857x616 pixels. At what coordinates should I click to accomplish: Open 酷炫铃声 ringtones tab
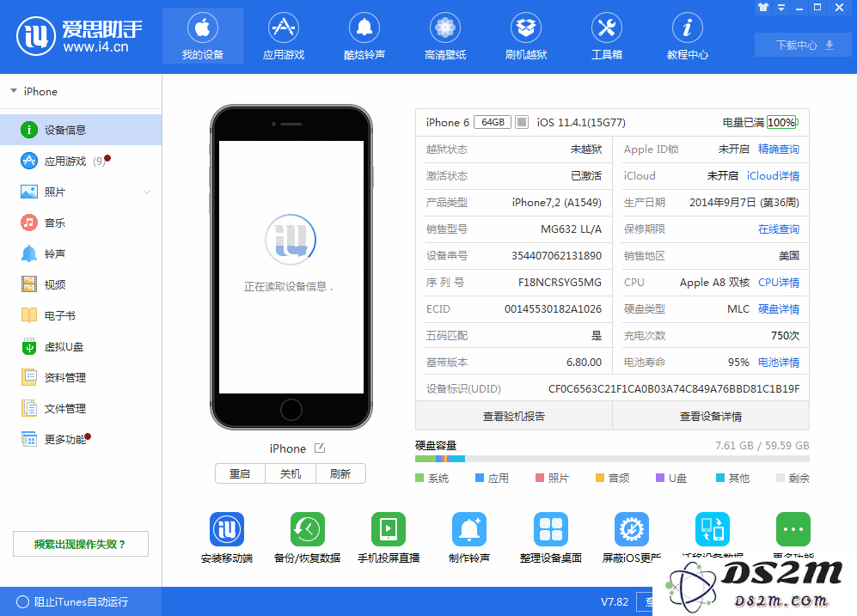tap(364, 35)
